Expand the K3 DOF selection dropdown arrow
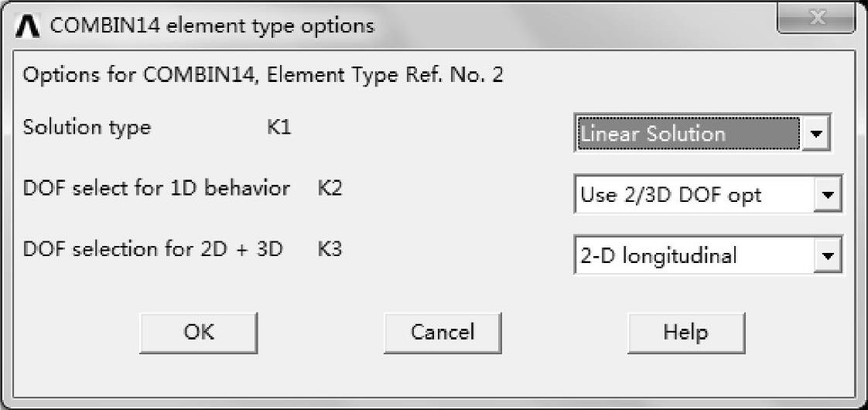This screenshot has height=410, width=868. point(829,256)
